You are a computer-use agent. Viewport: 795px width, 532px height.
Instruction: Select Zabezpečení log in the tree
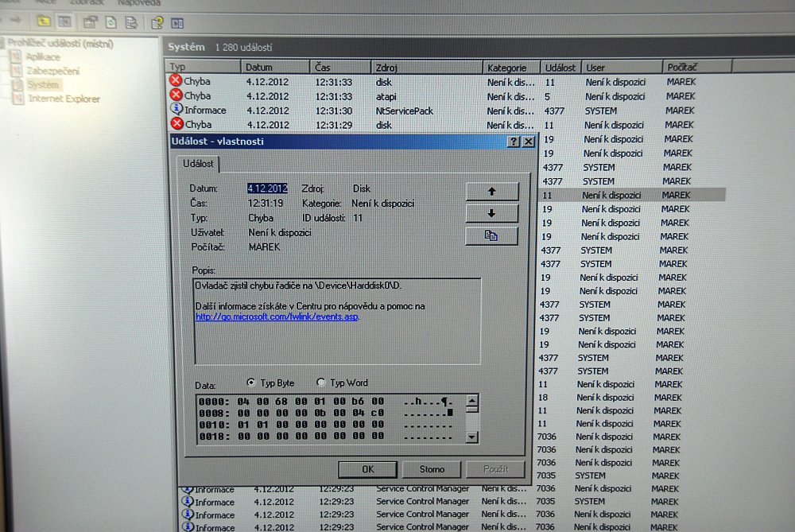[x=52, y=71]
